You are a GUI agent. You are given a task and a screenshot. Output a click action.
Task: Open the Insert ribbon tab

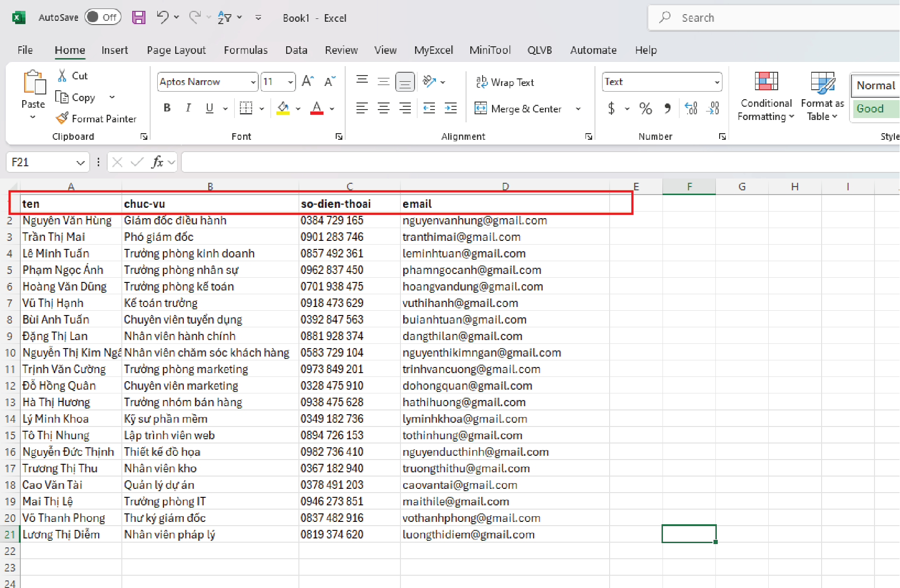pyautogui.click(x=114, y=50)
